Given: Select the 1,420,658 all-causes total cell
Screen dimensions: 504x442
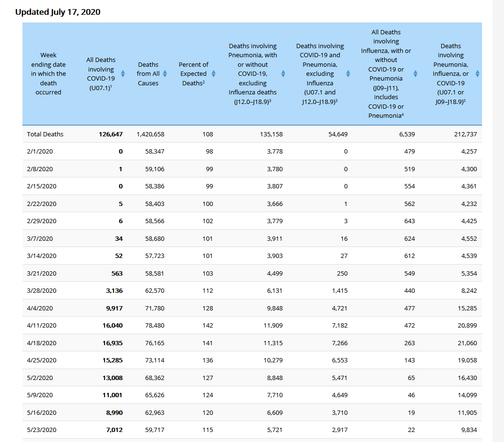Looking at the screenshot, I should [x=150, y=134].
